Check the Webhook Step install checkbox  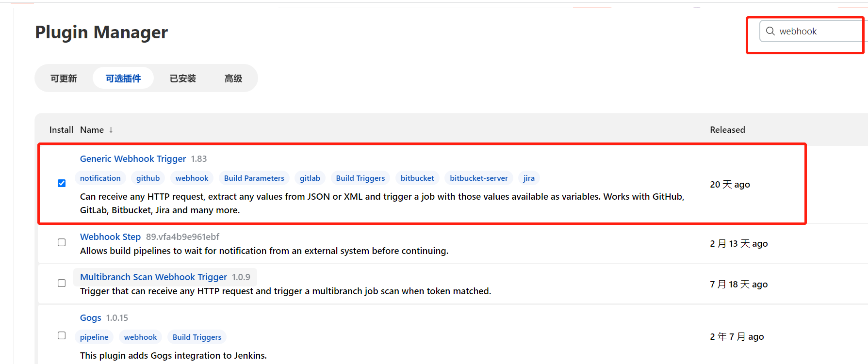click(x=62, y=242)
